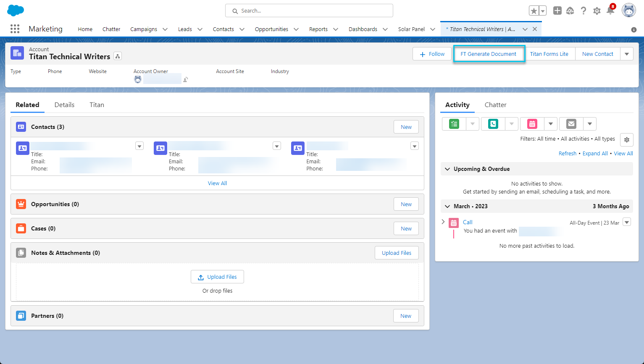The width and height of the screenshot is (644, 364).
Task: Click the global Search field
Action: [x=309, y=10]
